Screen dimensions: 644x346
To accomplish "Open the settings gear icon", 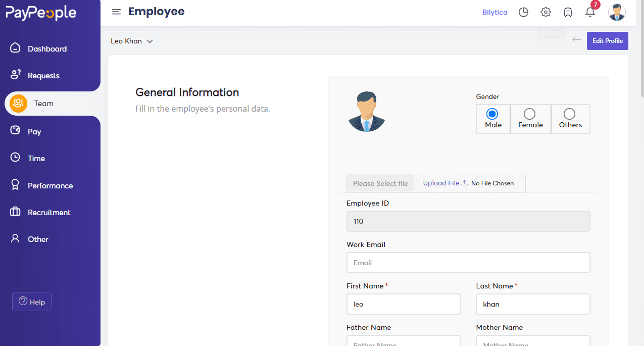I will [546, 12].
